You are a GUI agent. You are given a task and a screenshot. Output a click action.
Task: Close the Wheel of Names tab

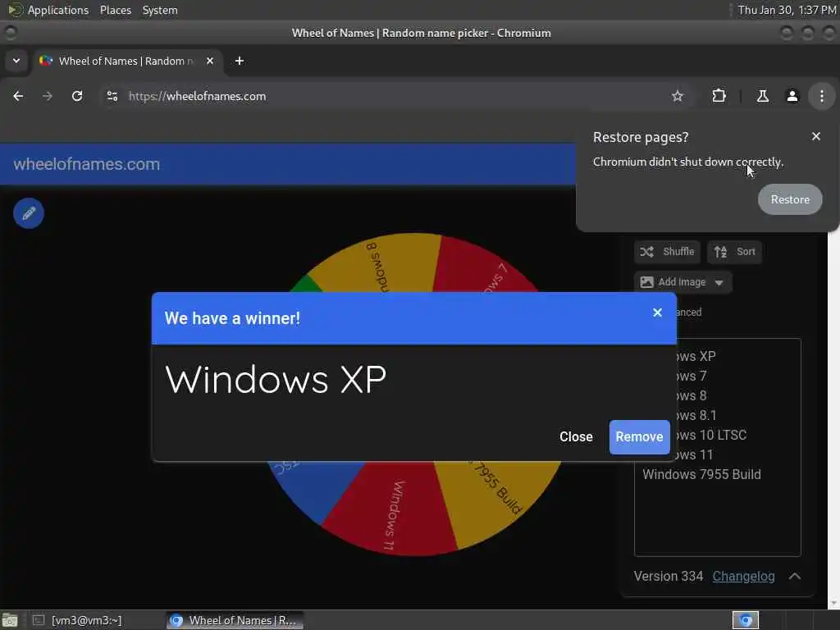(x=210, y=61)
